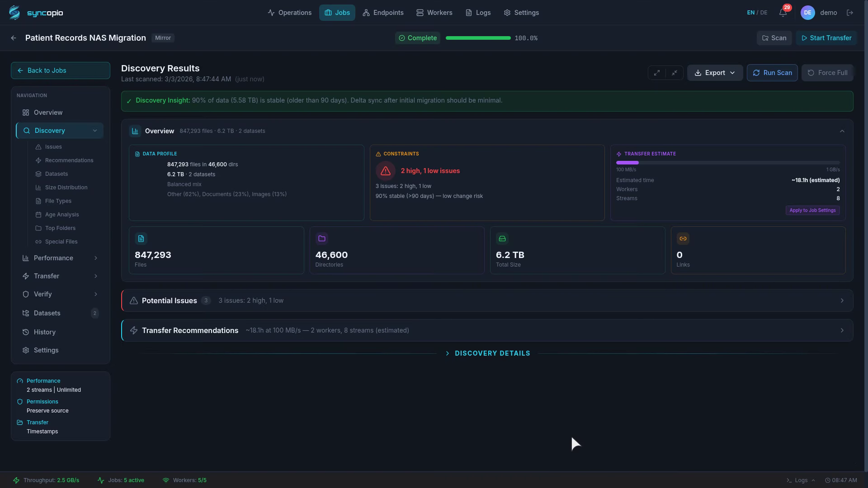868x488 pixels.
Task: Click the logout icon next to demo
Action: (850, 13)
